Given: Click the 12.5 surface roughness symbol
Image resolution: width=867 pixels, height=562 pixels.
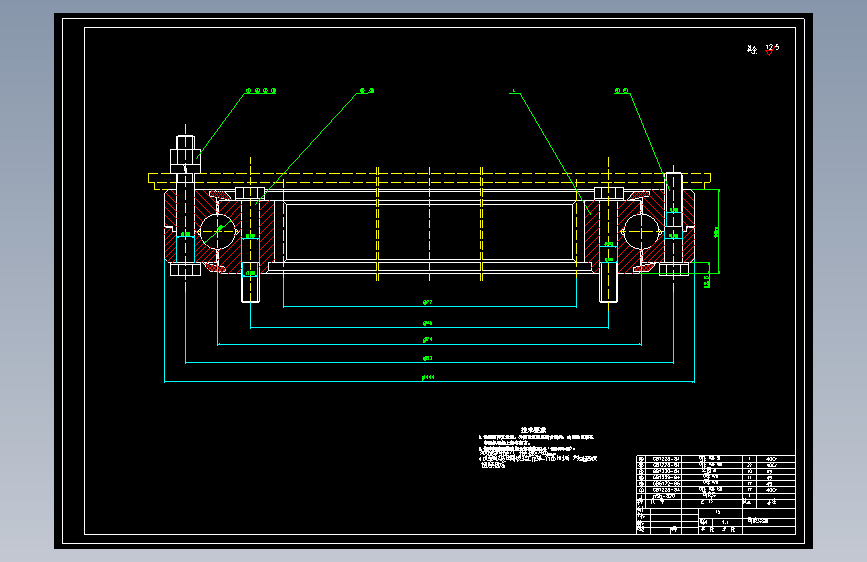Looking at the screenshot, I should click(x=770, y=49).
